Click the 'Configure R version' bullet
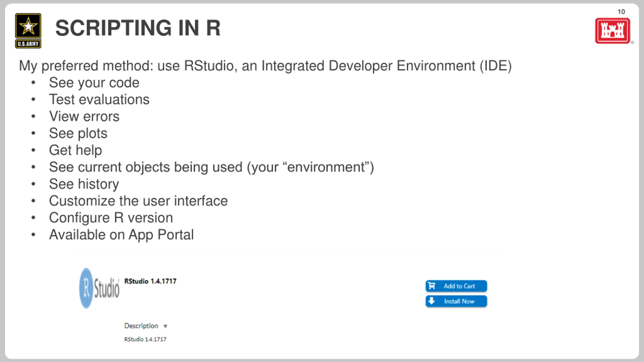 (x=111, y=218)
